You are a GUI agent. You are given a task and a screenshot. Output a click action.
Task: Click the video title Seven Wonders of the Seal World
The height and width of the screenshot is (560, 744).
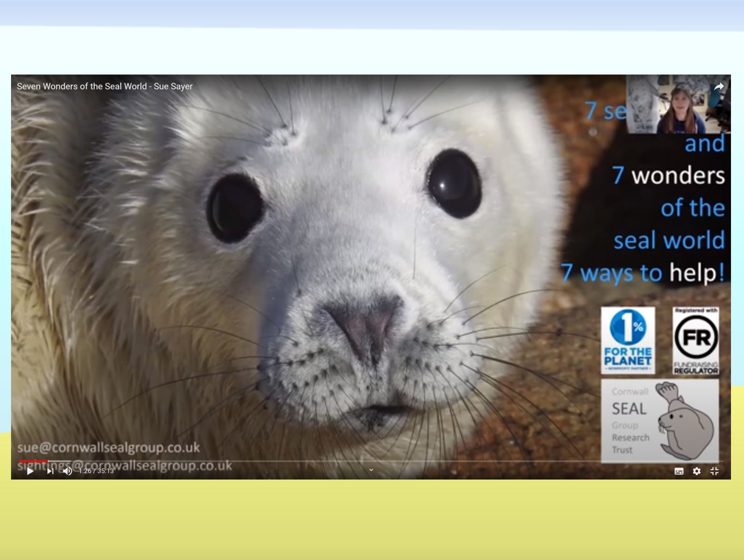click(105, 86)
